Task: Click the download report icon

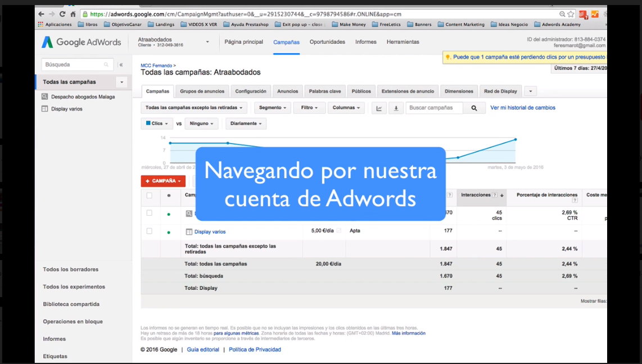Action: pos(396,108)
